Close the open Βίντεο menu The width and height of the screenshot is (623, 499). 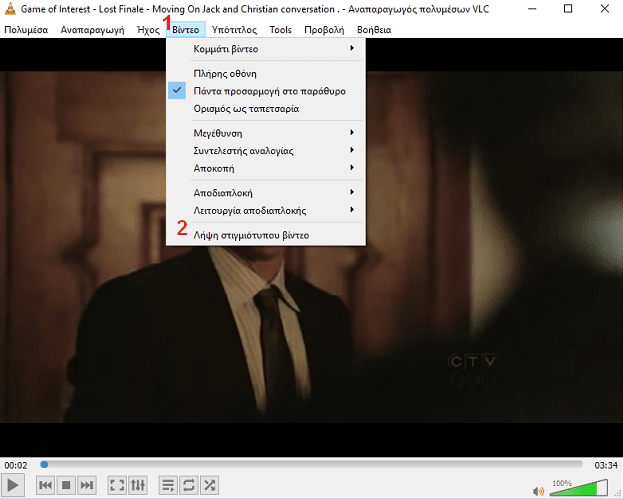click(186, 30)
